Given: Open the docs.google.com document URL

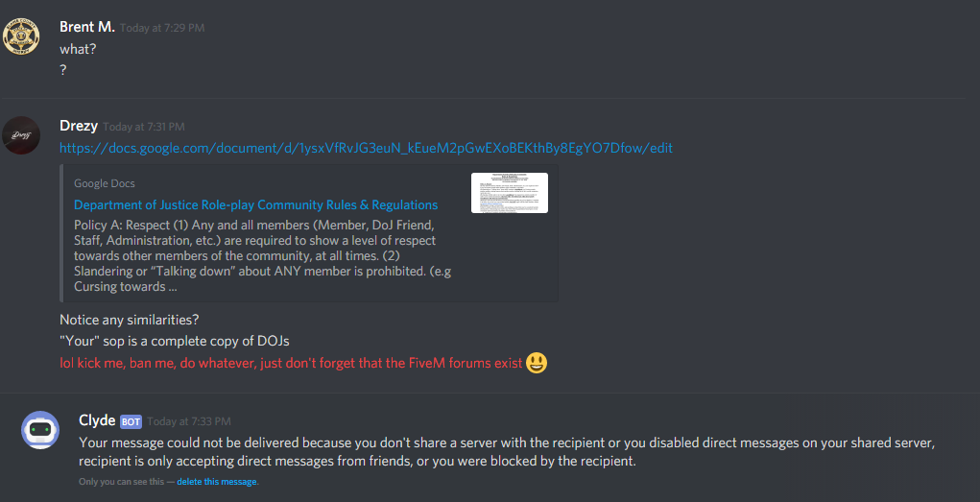Looking at the screenshot, I should [x=367, y=149].
